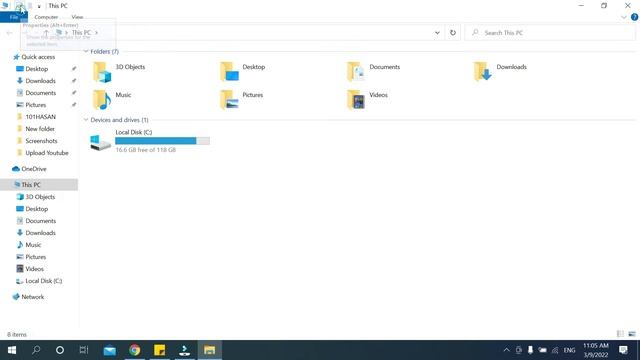Open the Downloads folder in main pane
Viewport: 640px width, 360px height.
[483, 72]
